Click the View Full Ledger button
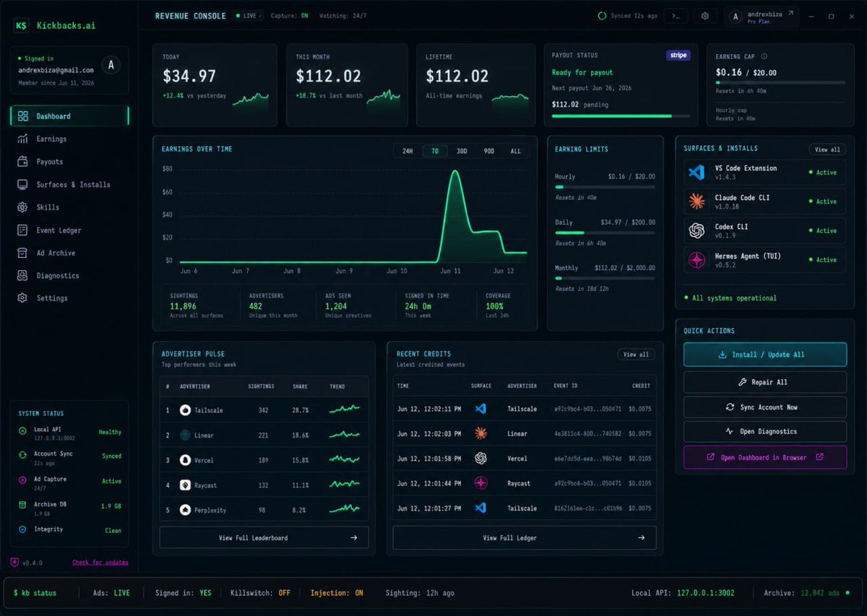The height and width of the screenshot is (616, 867). tap(525, 537)
